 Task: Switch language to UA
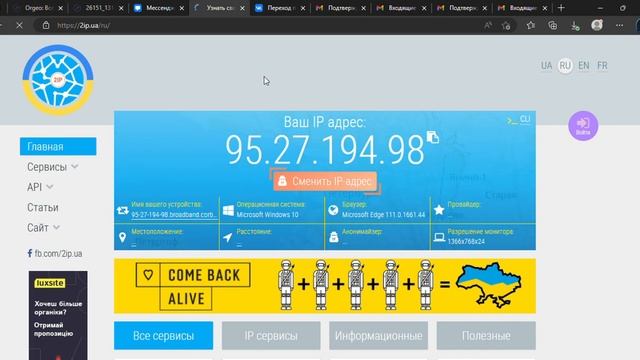(546, 66)
